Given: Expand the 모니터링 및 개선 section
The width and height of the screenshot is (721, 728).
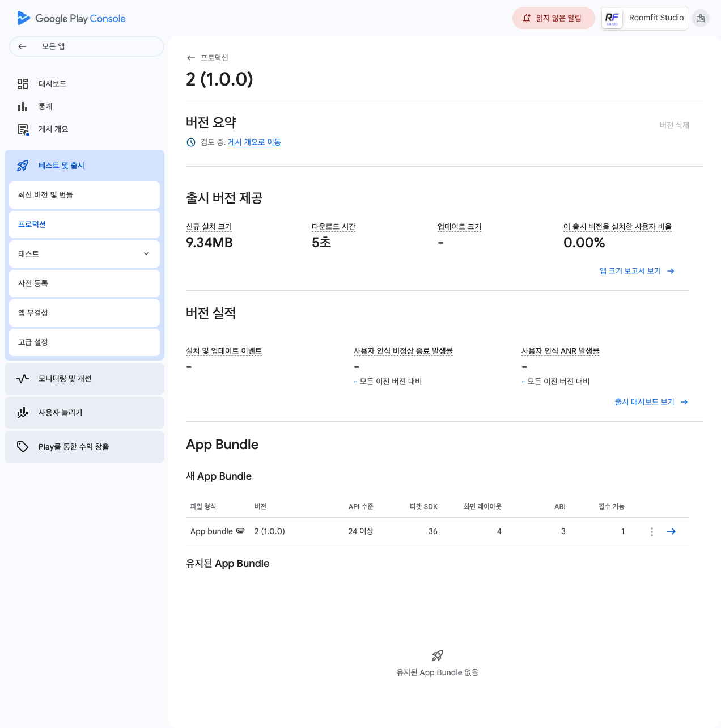Looking at the screenshot, I should click(x=84, y=379).
